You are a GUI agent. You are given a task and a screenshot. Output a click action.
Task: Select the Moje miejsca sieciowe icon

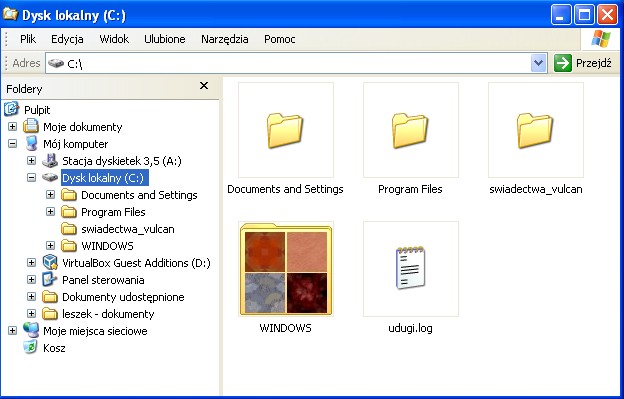coord(31,331)
